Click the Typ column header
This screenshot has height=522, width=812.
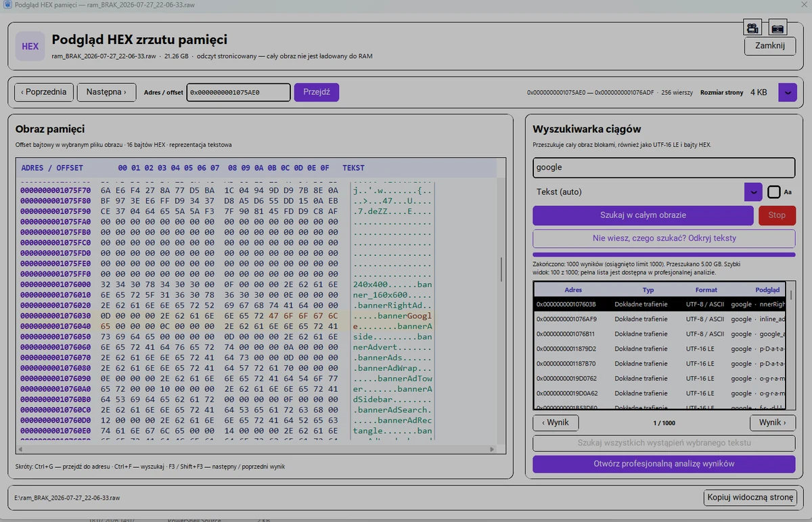tap(648, 290)
